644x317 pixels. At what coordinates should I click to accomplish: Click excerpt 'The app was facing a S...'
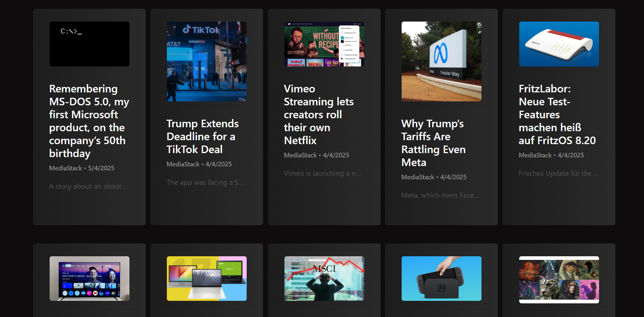pyautogui.click(x=205, y=183)
